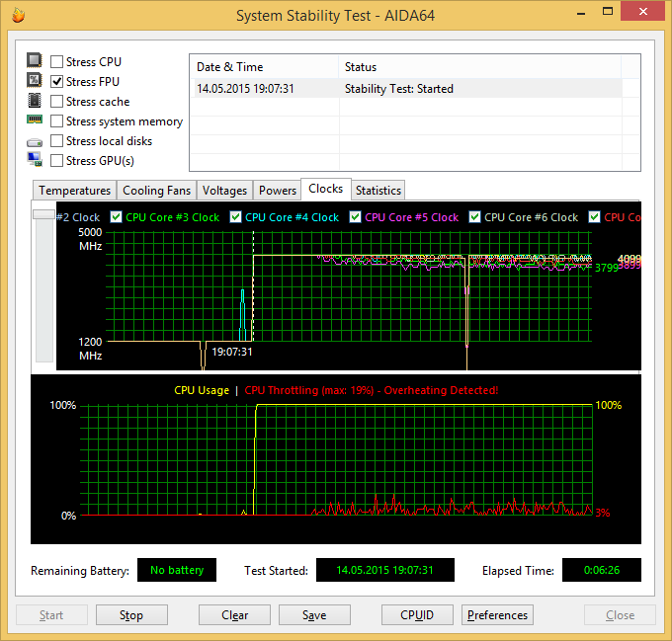Click the No battery indicator
Screen dimensions: 672x641
pyautogui.click(x=177, y=570)
